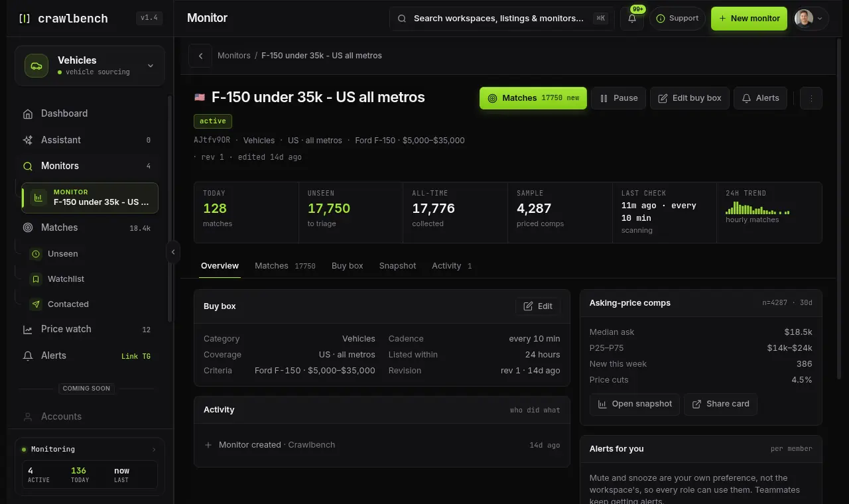Switch to the Matches 17750 tab
Viewport: 849px width, 504px height.
[x=285, y=266]
